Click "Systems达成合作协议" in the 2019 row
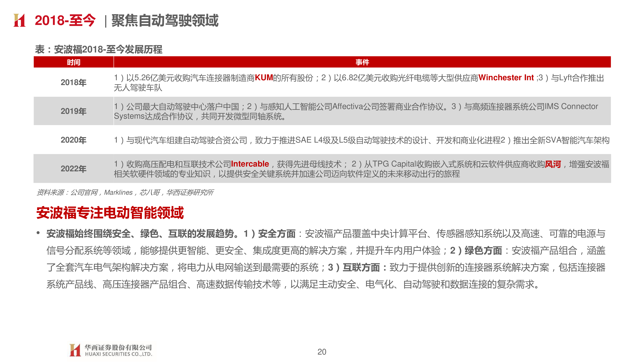This screenshot has height=362, width=644. point(153,116)
